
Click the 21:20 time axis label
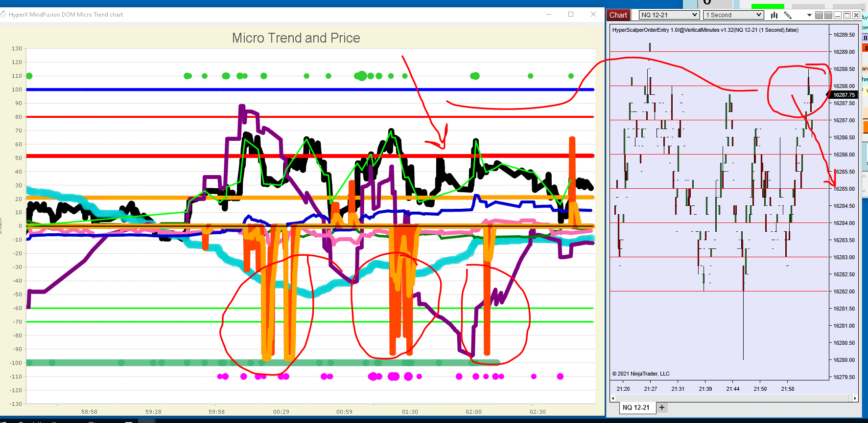coord(623,389)
